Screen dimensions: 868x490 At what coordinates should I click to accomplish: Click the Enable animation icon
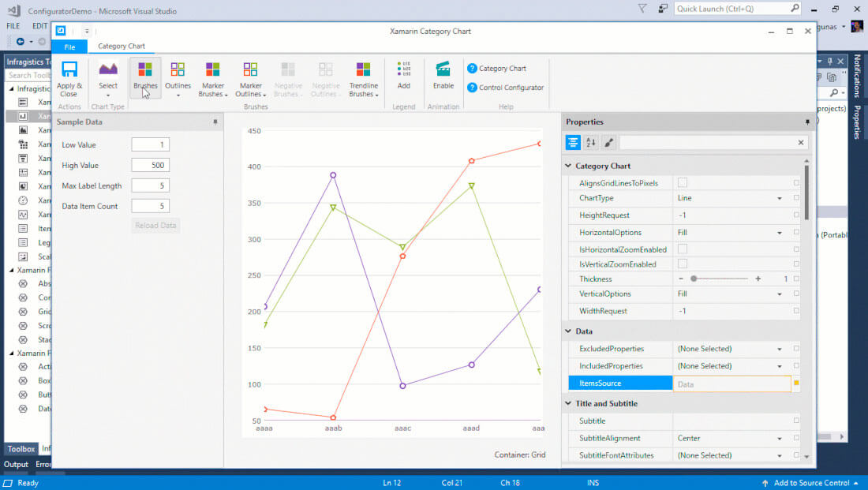[443, 69]
